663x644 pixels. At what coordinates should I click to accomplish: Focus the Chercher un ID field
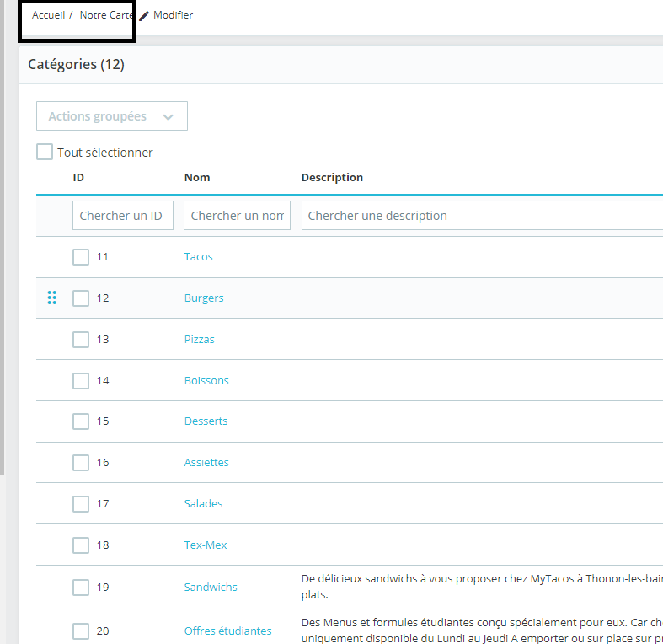[x=123, y=216]
